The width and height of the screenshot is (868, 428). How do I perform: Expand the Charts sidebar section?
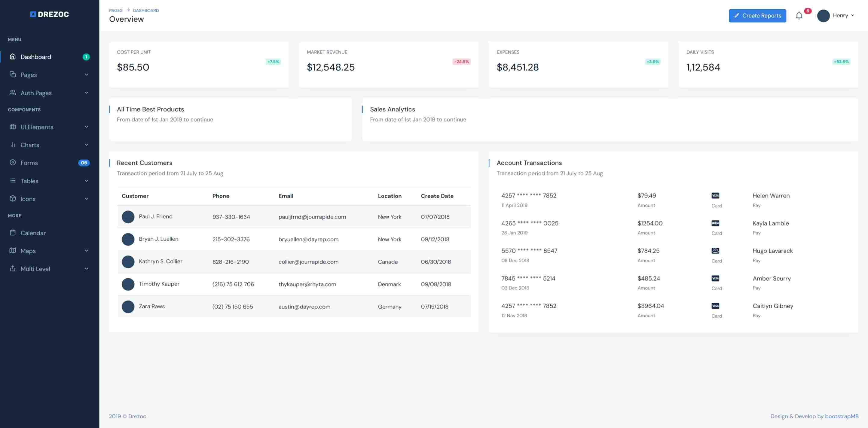tap(86, 145)
